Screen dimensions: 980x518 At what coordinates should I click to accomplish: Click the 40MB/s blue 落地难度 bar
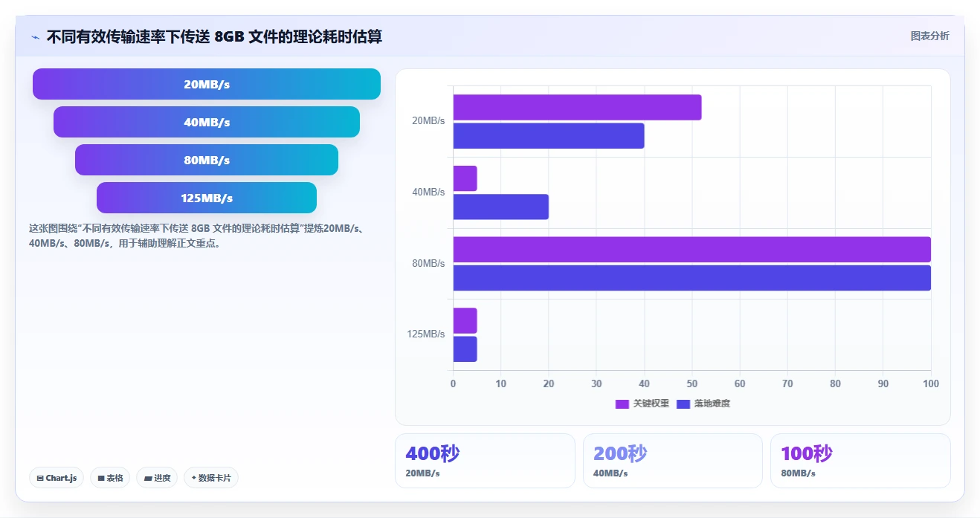pyautogui.click(x=501, y=207)
